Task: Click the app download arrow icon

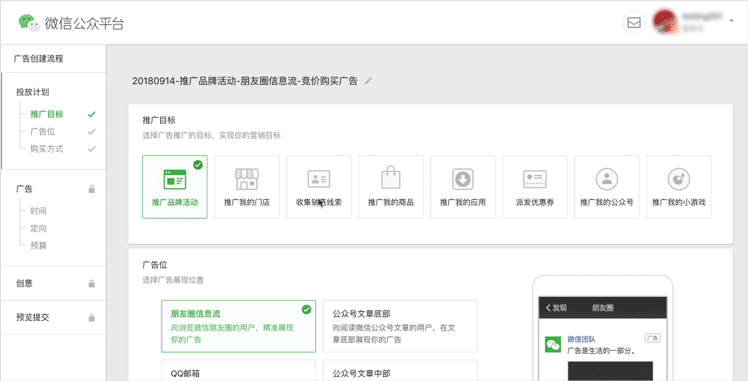Action: 463,179
